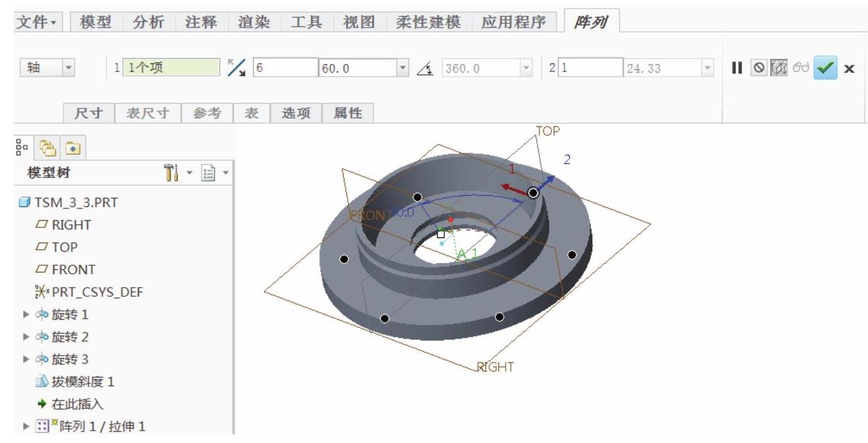Image resolution: width=868 pixels, height=443 pixels.
Task: Open the 360.0 angle extent dropdown
Action: pos(526,68)
